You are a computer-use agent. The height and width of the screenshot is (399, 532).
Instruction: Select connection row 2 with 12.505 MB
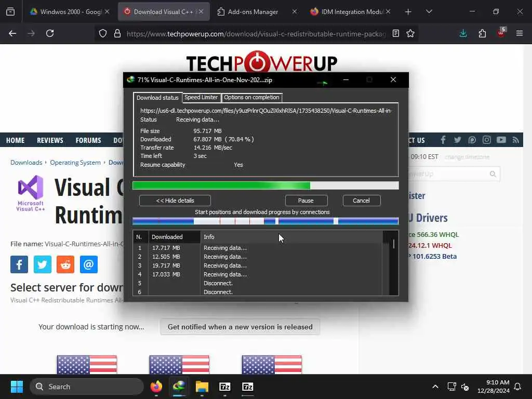click(258, 257)
